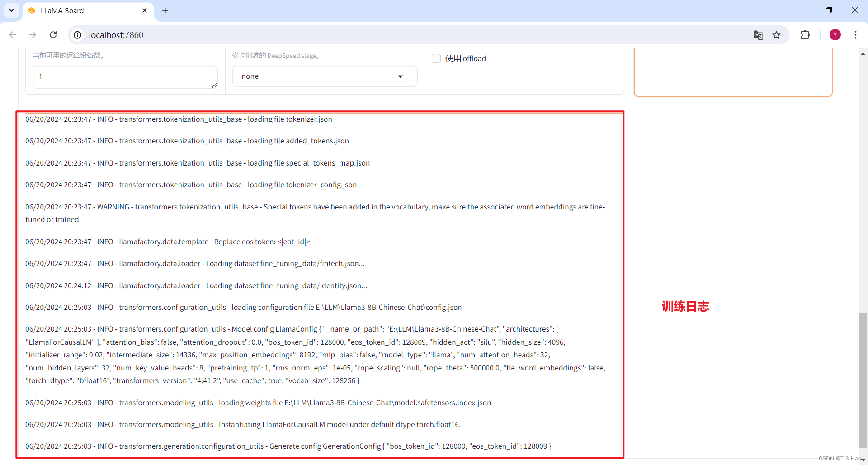This screenshot has width=868, height=465.
Task: Expand the DeepSpeed stage dropdown
Action: pos(325,76)
